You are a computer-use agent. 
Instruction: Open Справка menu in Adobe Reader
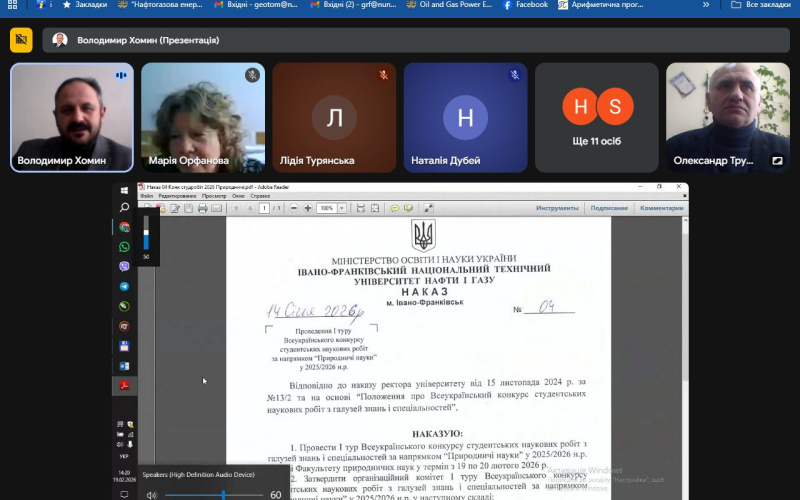[x=260, y=196]
